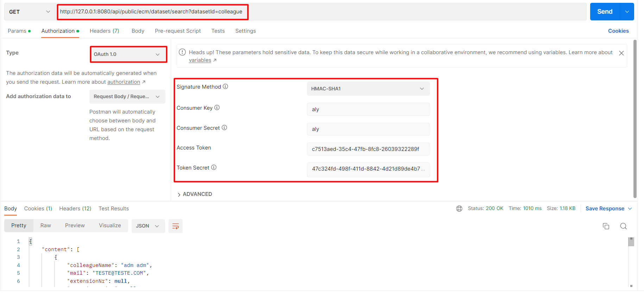Click the Access Token input field
This screenshot has width=644, height=293.
click(368, 149)
